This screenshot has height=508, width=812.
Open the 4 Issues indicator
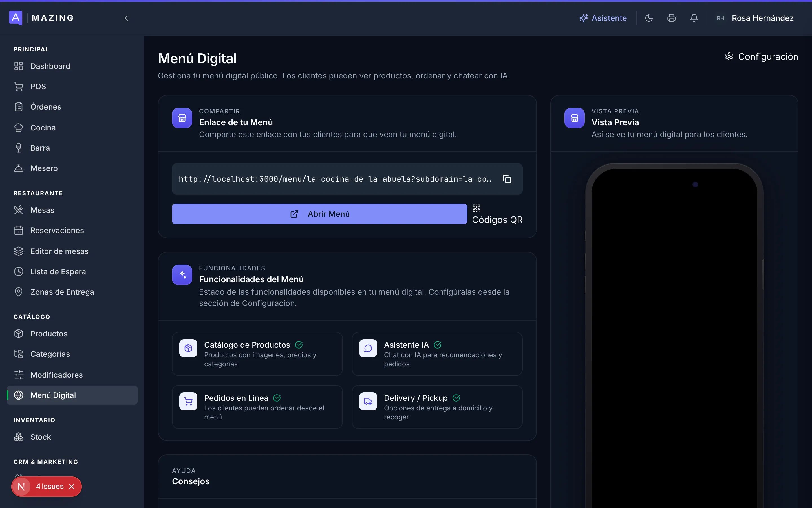tap(50, 487)
